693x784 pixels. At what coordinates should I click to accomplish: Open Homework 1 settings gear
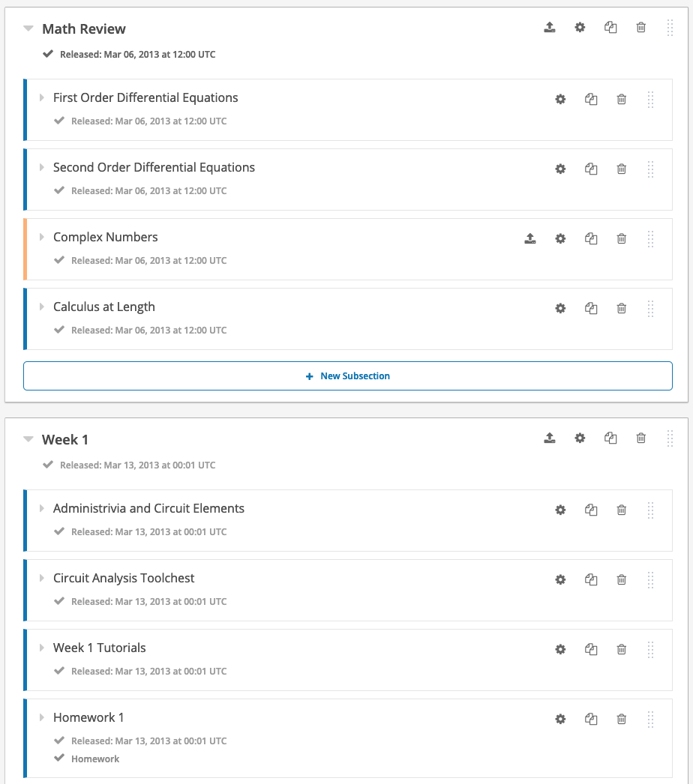560,719
